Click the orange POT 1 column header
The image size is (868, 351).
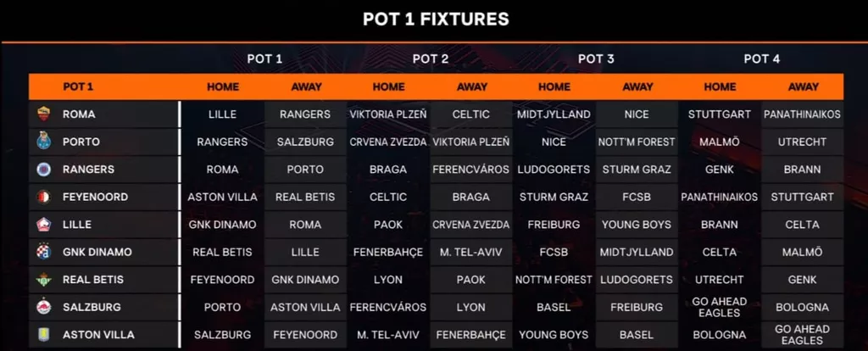coord(78,86)
